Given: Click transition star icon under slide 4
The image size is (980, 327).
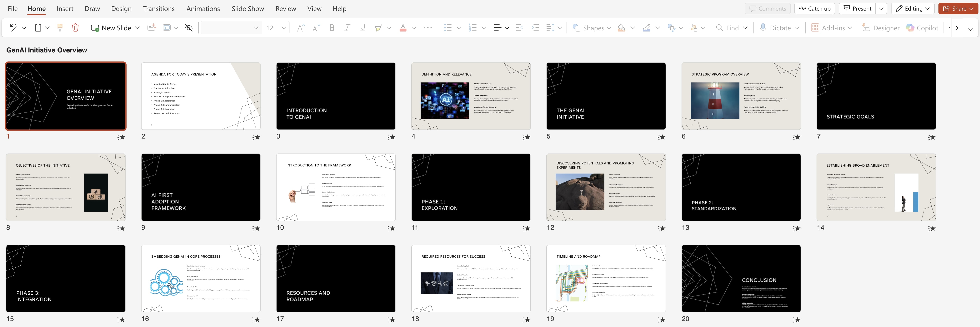Looking at the screenshot, I should (526, 137).
